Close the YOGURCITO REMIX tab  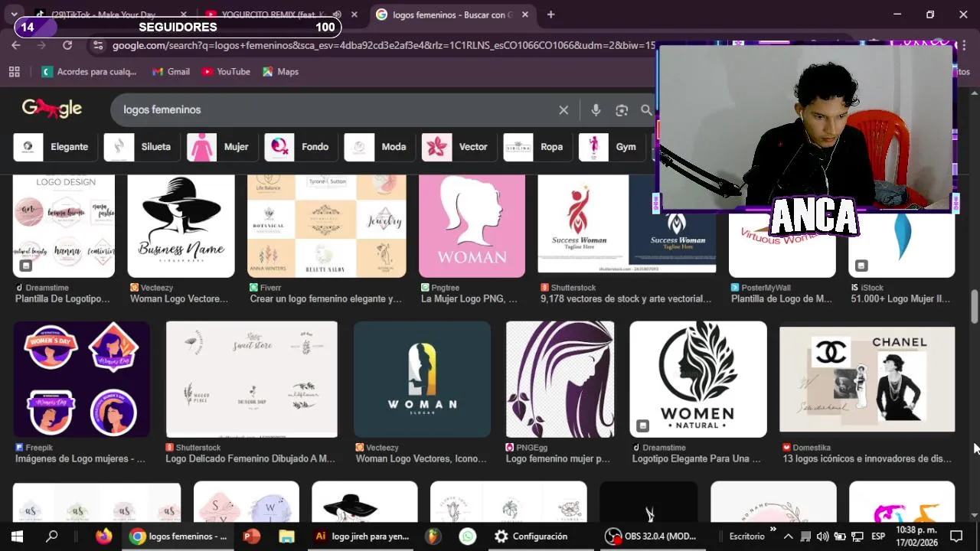[x=354, y=15]
